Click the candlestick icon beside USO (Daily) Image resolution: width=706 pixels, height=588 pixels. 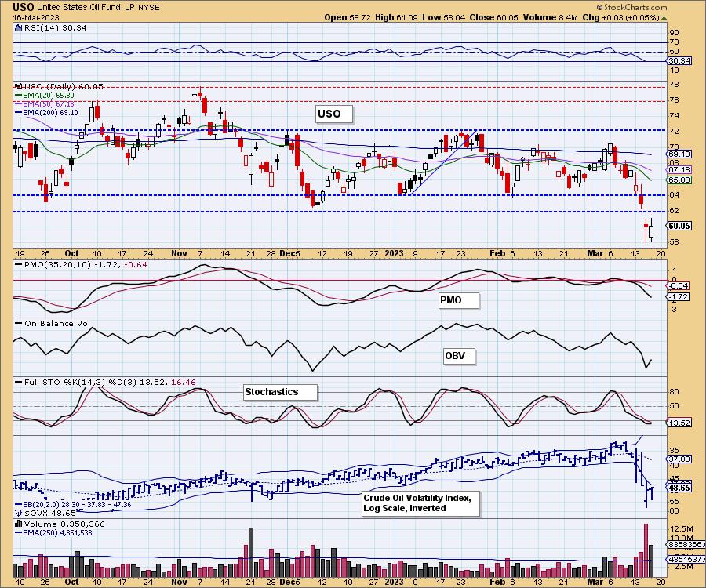pos(18,86)
